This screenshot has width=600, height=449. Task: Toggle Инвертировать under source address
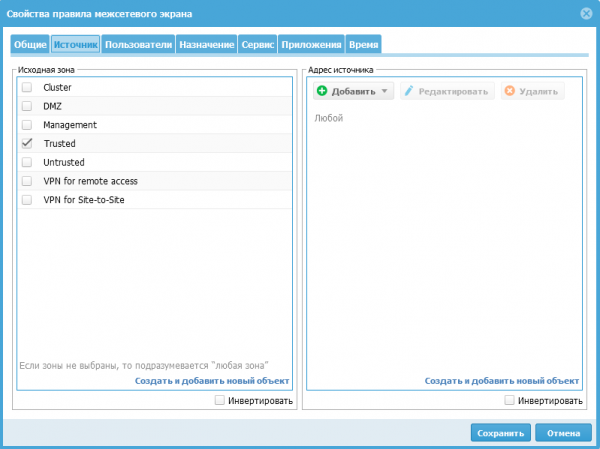[x=510, y=401]
